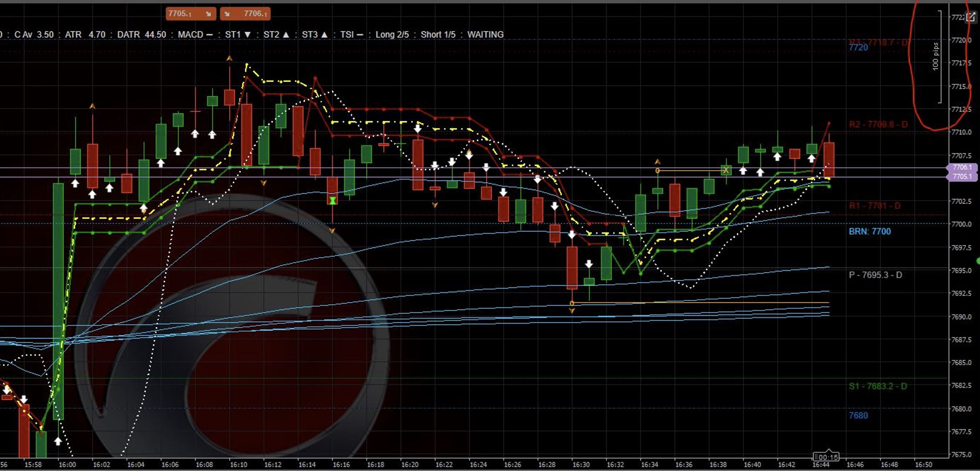Click the 'P - 7695.3 - D' pivot label
This screenshot has height=471, width=980.
875,275
